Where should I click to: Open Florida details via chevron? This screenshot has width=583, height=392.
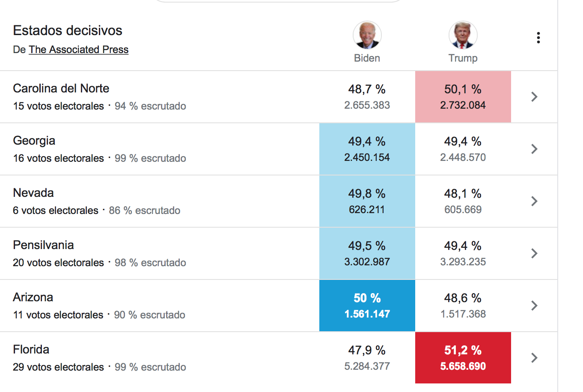[534, 358]
